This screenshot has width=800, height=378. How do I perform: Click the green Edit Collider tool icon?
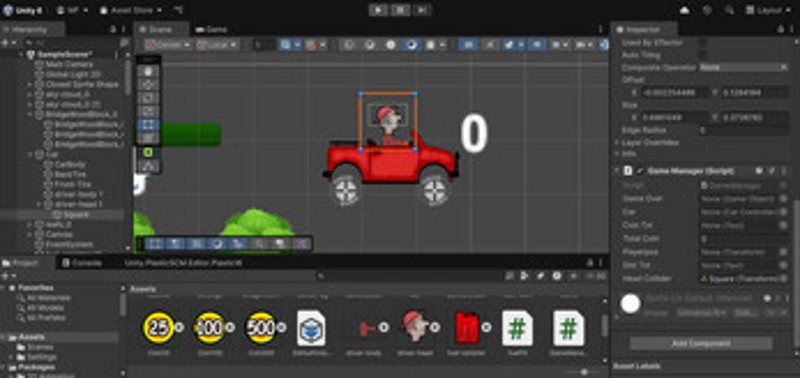(x=149, y=152)
